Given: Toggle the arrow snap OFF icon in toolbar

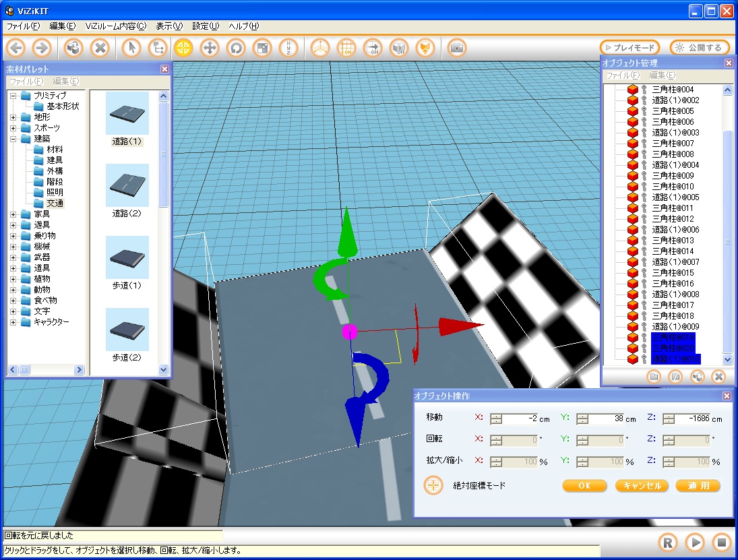Looking at the screenshot, I should (x=372, y=48).
